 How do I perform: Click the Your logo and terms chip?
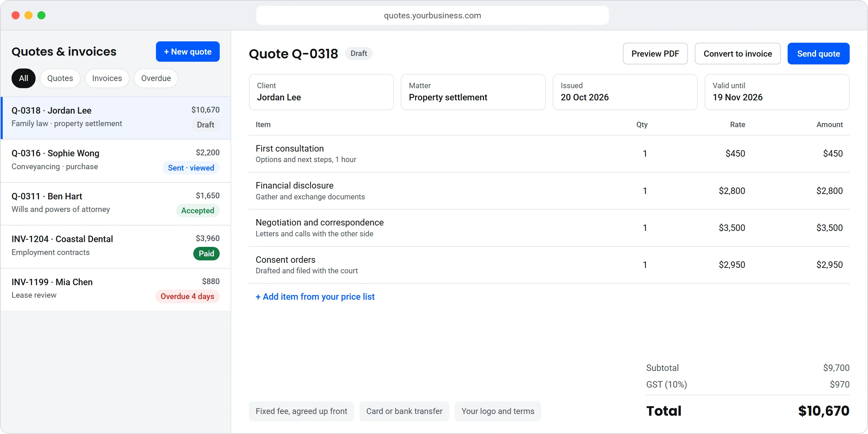498,411
